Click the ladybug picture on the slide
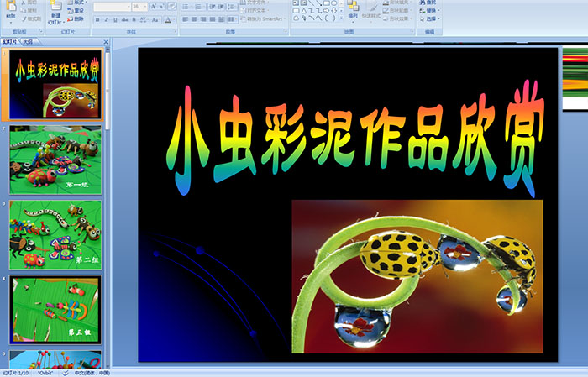This screenshot has width=588, height=377. pyautogui.click(x=417, y=276)
